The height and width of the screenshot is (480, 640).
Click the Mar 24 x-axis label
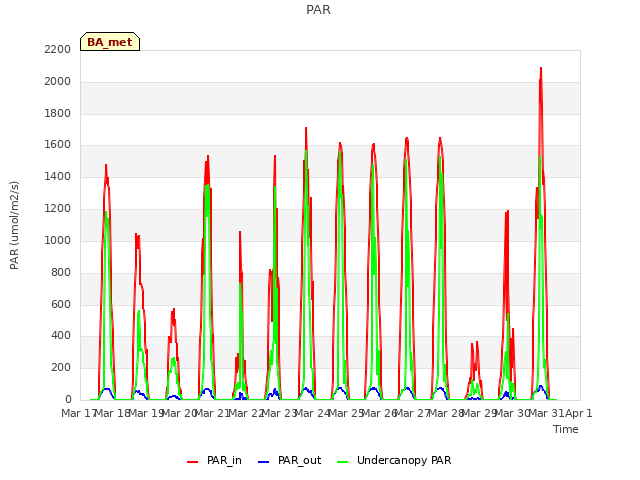tap(312, 413)
